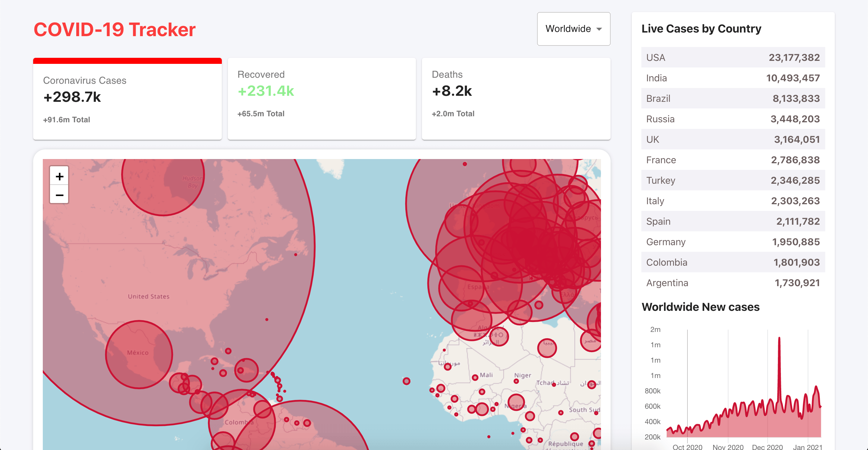
Task: Click the USA row in the country table
Action: pos(733,57)
